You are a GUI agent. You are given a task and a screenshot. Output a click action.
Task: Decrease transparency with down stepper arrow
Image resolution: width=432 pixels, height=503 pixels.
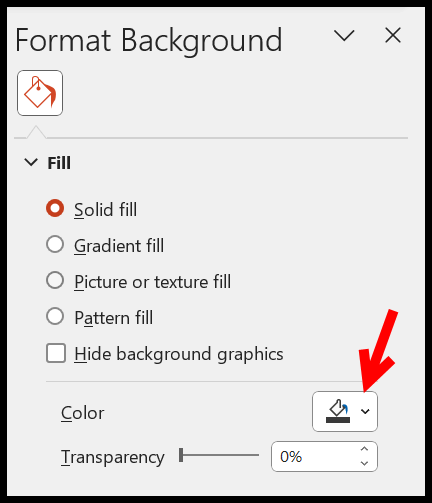coord(364,463)
